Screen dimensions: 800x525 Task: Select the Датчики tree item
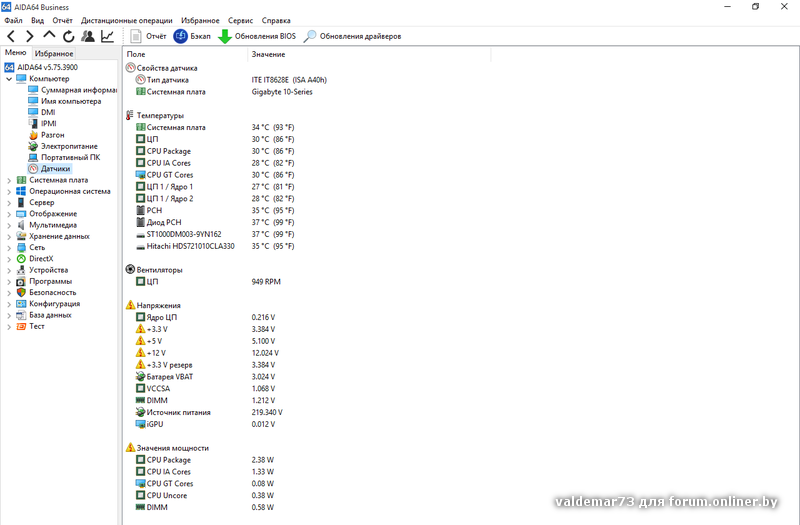[x=49, y=168]
